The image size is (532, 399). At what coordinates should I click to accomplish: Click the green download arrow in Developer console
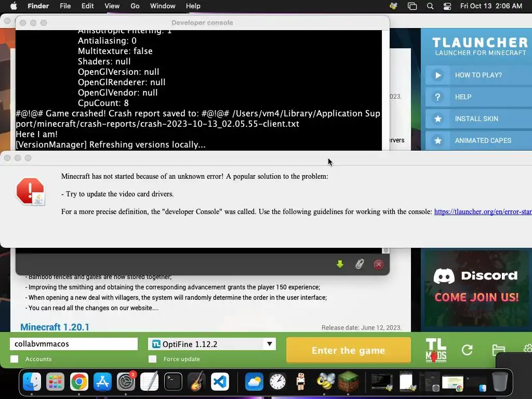pos(340,264)
